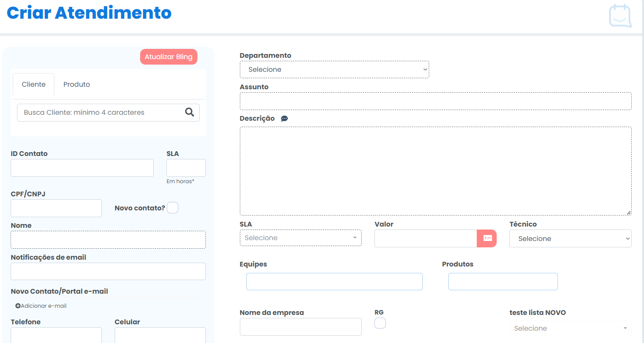
Task: Click the Nome input field
Action: coord(108,240)
